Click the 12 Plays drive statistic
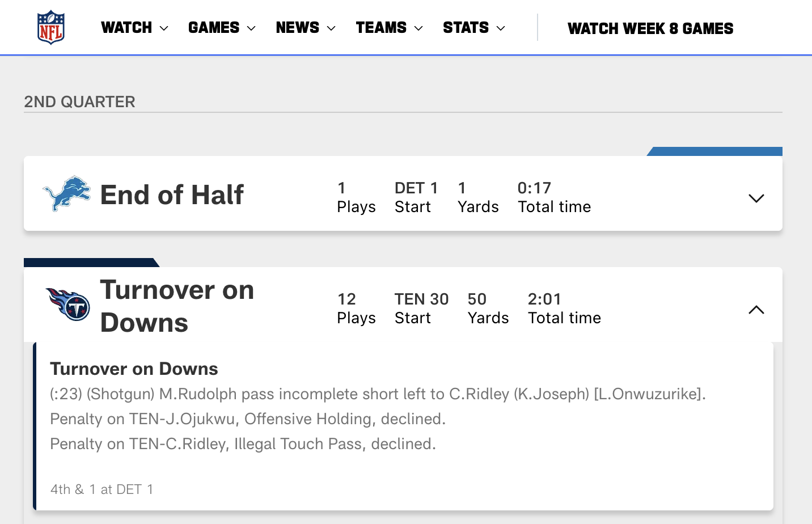The height and width of the screenshot is (524, 812). [356, 309]
